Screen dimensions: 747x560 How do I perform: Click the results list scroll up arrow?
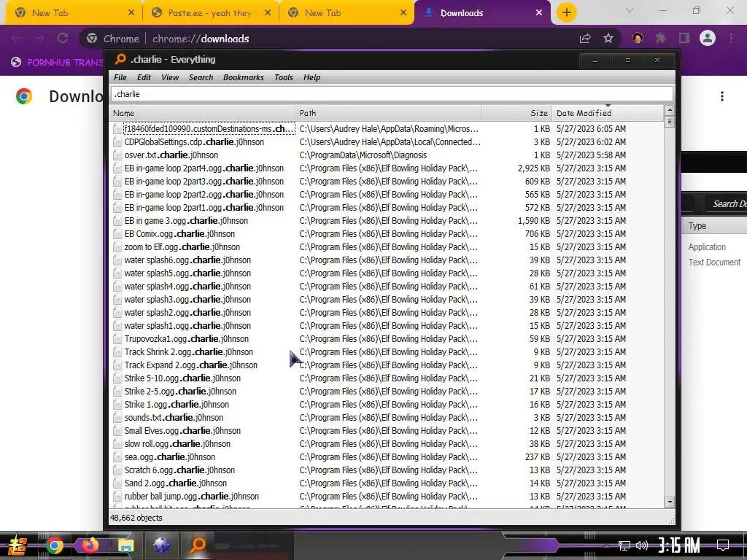tap(670, 111)
